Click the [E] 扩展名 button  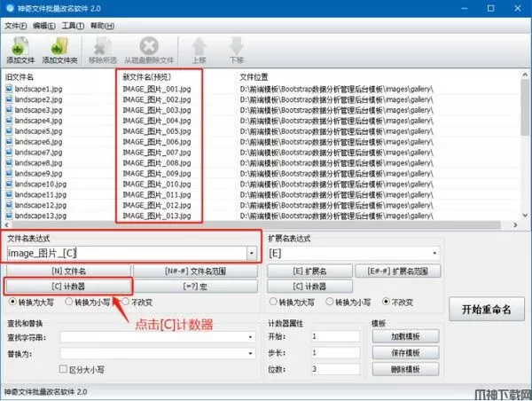(309, 271)
